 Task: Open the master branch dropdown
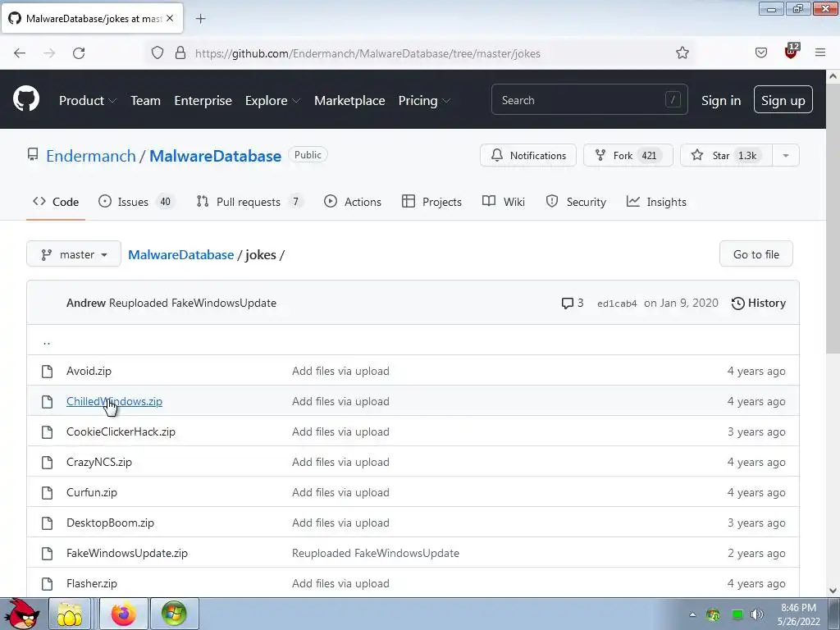click(x=74, y=254)
